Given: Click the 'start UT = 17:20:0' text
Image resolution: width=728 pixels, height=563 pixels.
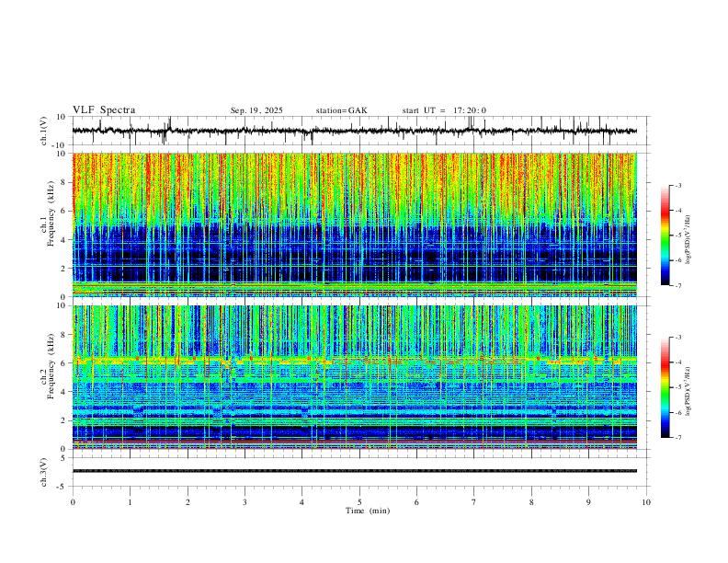Looking at the screenshot, I should coord(444,110).
